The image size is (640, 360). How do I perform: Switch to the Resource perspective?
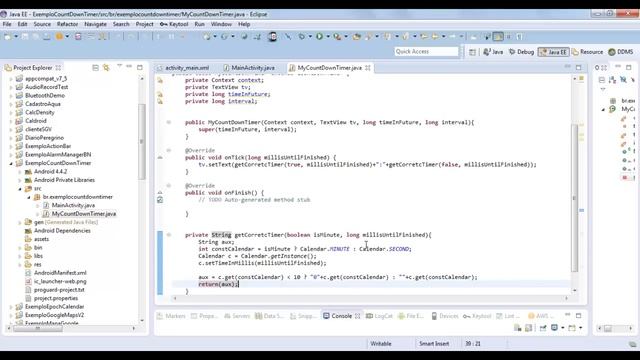point(587,52)
